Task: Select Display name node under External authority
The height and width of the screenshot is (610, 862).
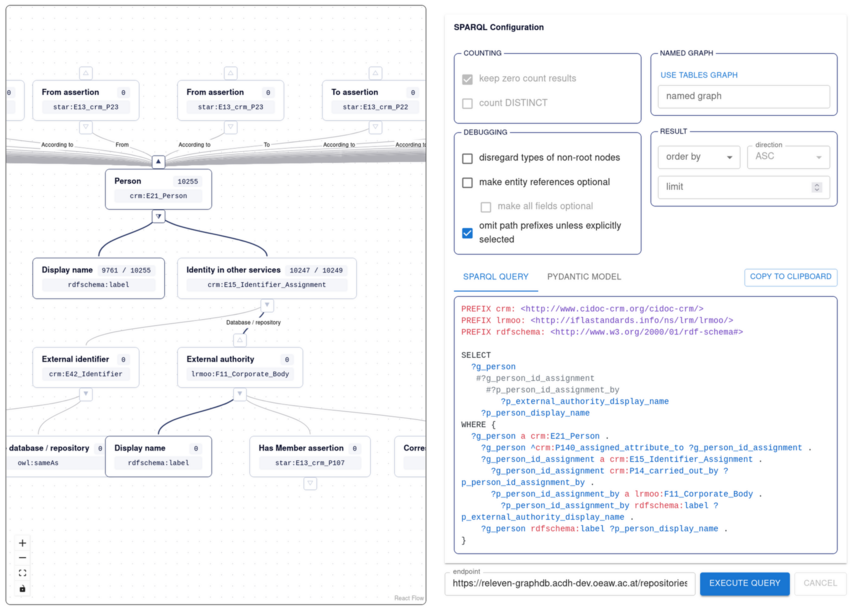Action: [x=158, y=456]
